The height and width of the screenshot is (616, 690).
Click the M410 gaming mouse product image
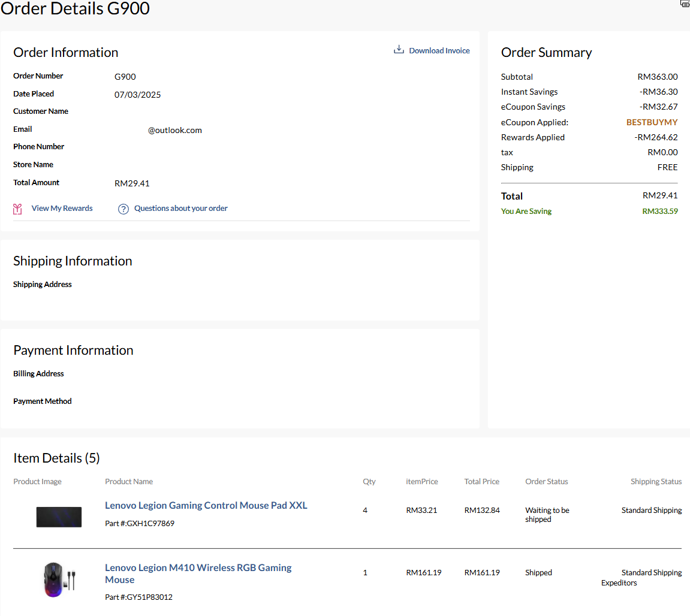tap(59, 579)
